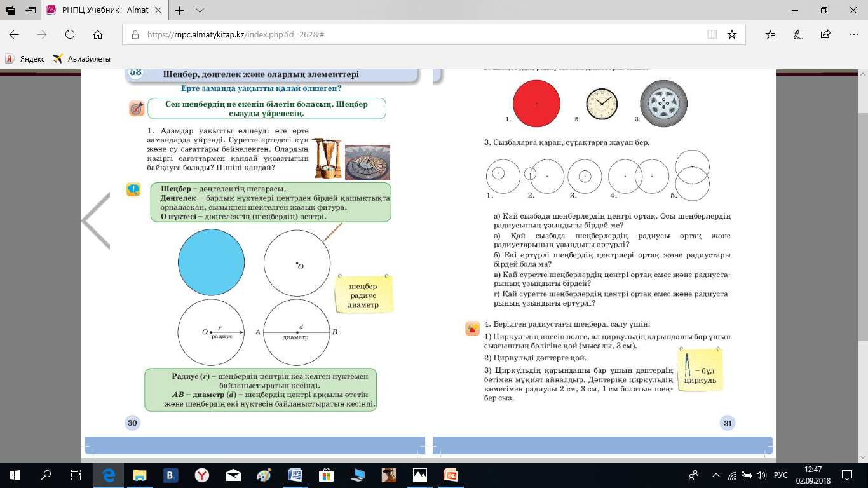Open Windows Search from the taskbar
The height and width of the screenshot is (488, 868).
pyautogui.click(x=46, y=475)
